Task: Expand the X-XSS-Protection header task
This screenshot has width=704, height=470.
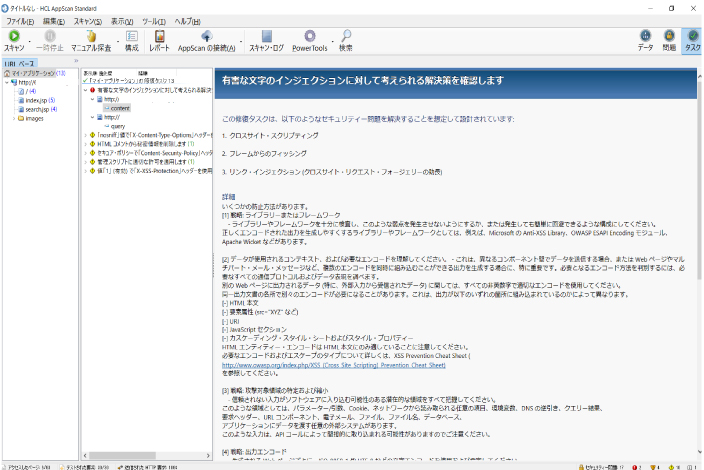Action: tap(86, 171)
